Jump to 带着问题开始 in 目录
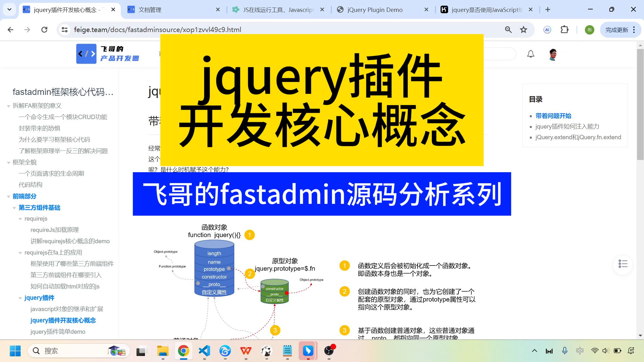 click(553, 116)
